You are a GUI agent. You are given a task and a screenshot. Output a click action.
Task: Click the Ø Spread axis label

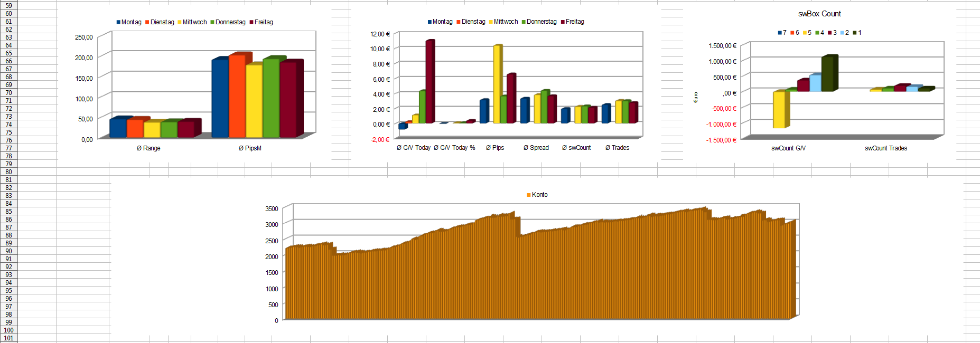pos(536,148)
